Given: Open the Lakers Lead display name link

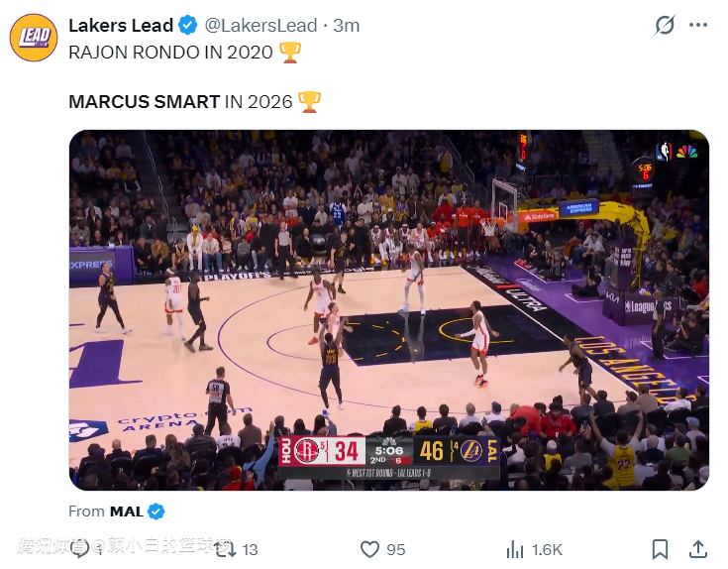Looking at the screenshot, I should click(121, 26).
